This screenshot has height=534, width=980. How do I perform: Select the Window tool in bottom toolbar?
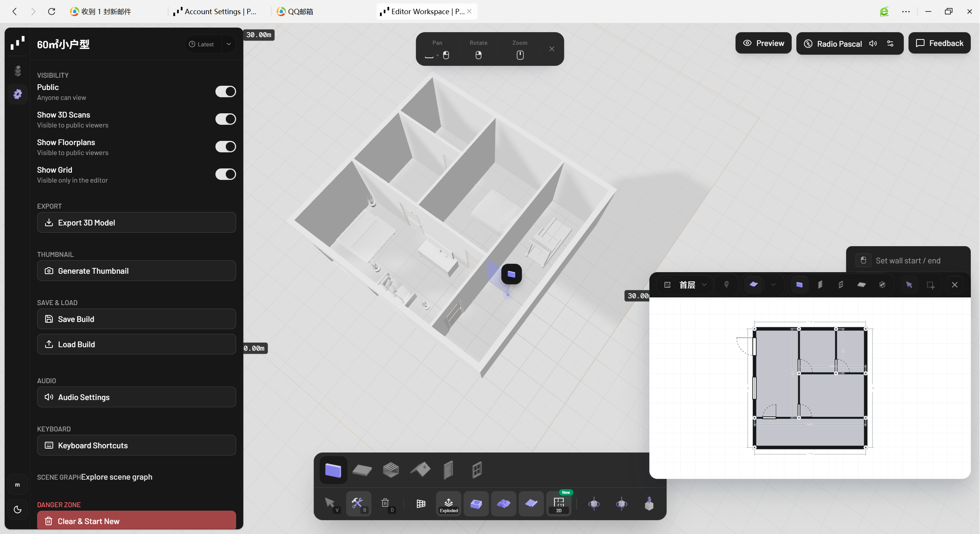tap(477, 469)
